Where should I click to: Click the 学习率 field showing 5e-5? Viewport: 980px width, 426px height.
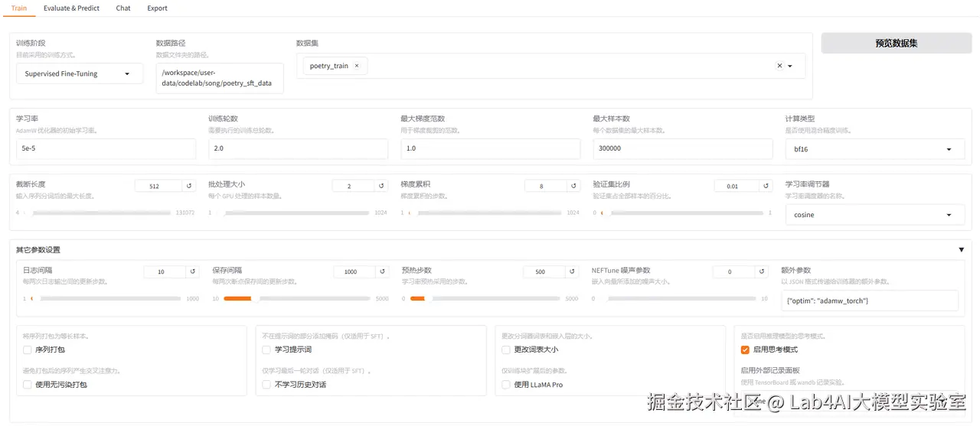point(106,148)
